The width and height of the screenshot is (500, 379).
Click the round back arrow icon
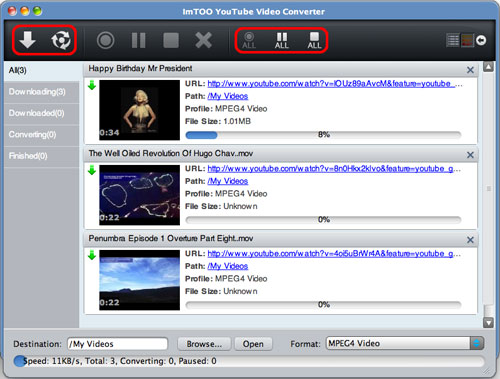pos(481,40)
